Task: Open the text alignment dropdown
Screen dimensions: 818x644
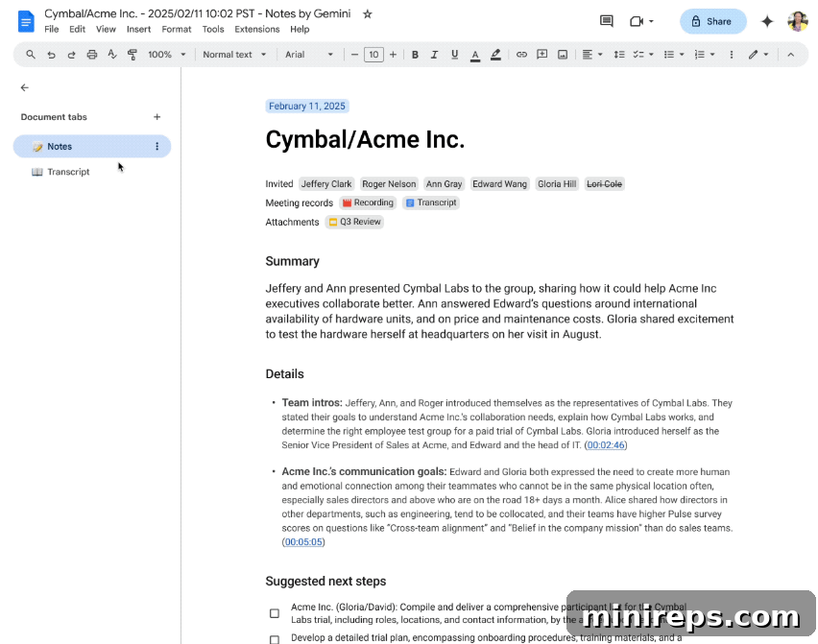Action: 592,55
